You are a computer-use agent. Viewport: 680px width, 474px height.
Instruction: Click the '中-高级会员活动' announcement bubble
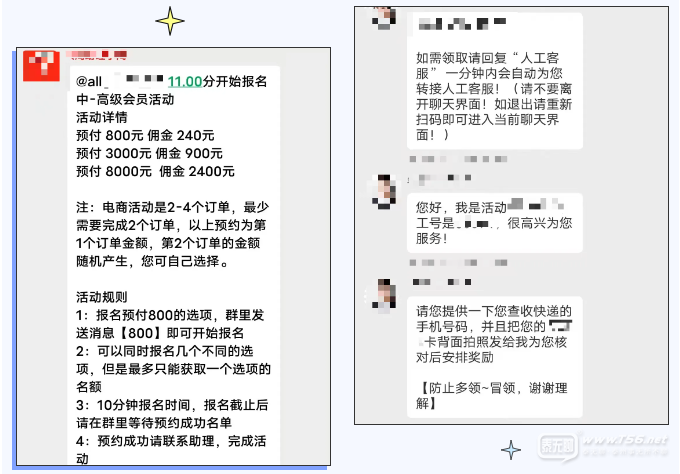coord(173,265)
